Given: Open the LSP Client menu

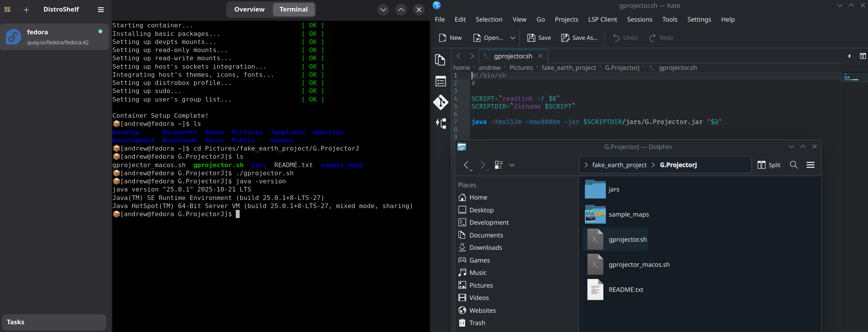Looking at the screenshot, I should coord(602,20).
